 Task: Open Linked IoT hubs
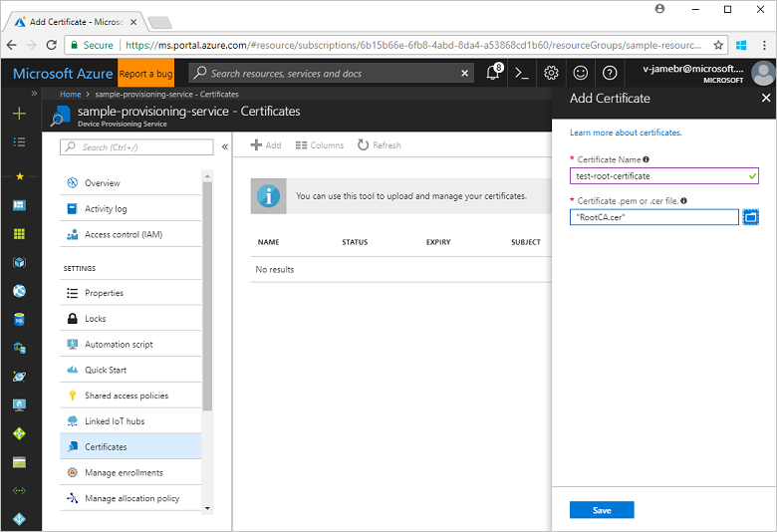pyautogui.click(x=114, y=421)
